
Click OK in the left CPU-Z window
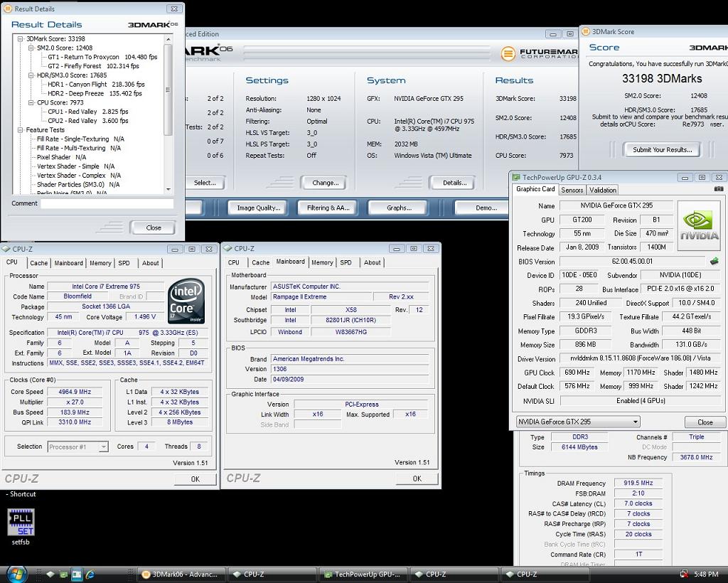[196, 479]
